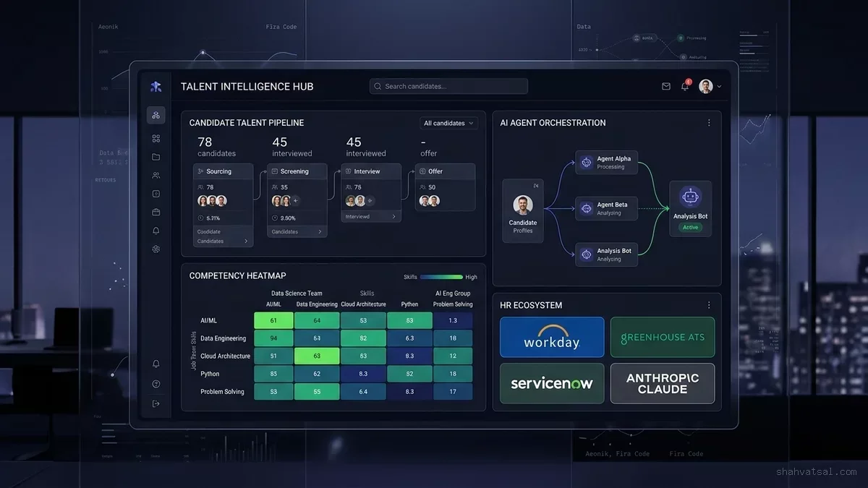Click the Agent Beta node icon

587,209
